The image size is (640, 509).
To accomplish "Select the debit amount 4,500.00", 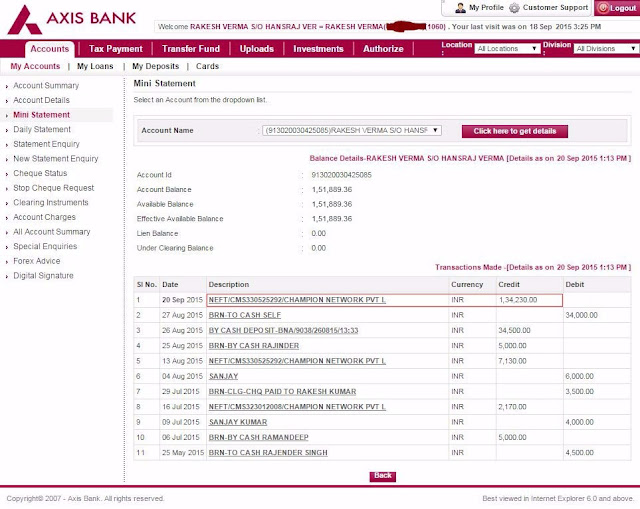I will pos(580,453).
